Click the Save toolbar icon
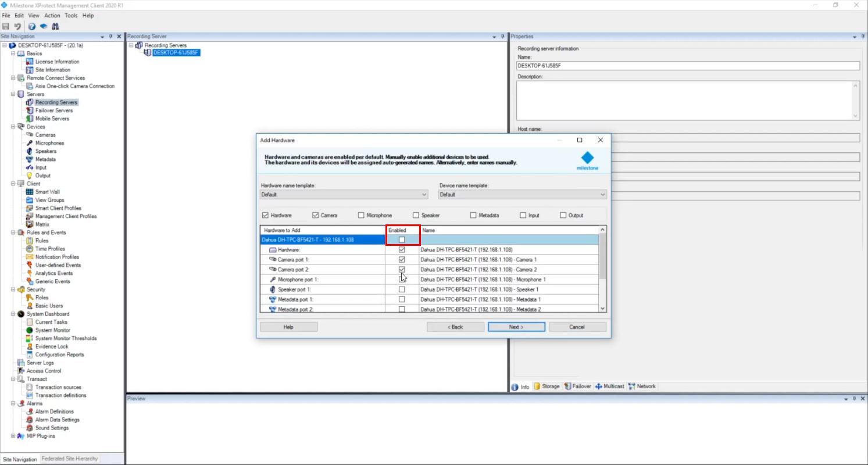868x465 pixels. coord(6,26)
